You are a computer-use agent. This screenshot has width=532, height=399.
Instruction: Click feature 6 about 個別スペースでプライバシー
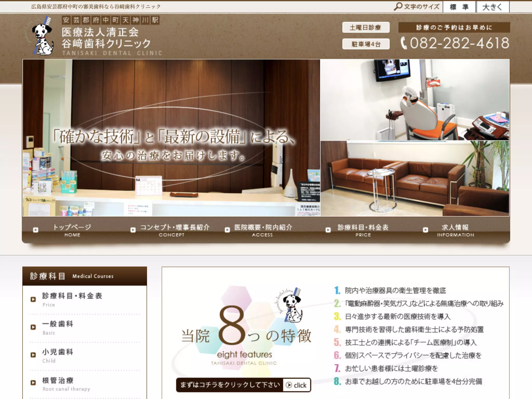point(408,355)
